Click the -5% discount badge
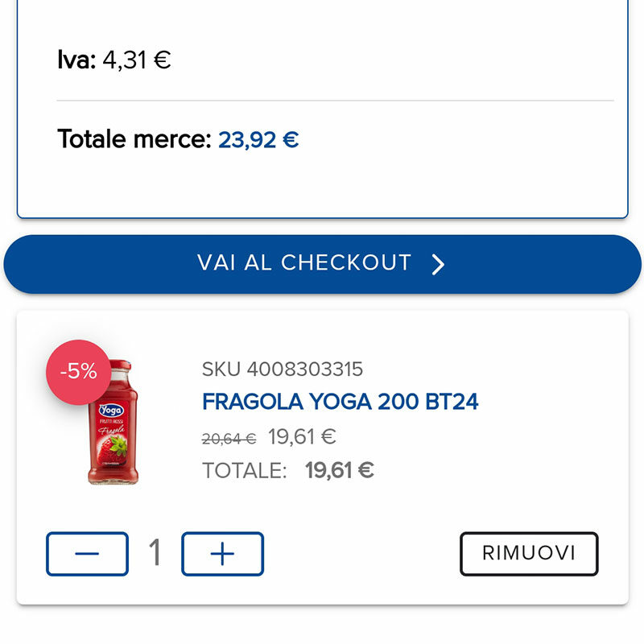The height and width of the screenshot is (644, 644). coord(78,371)
